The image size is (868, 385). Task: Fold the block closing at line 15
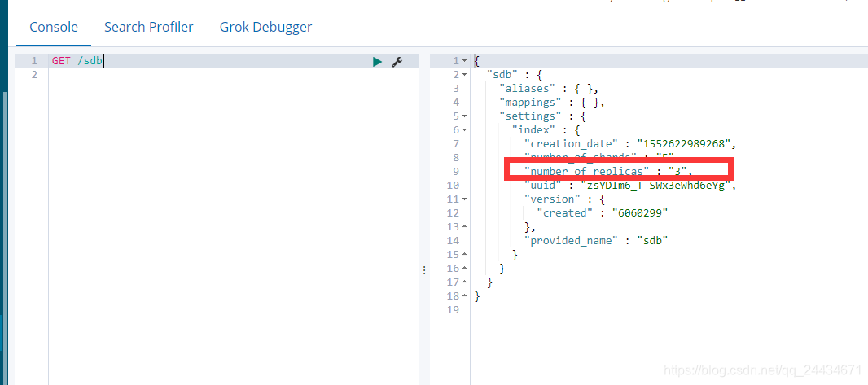point(464,255)
